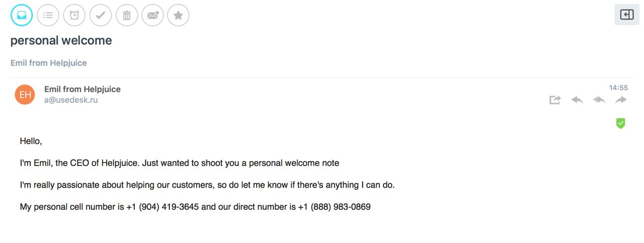Click the gray Emil from Helpjuice contact header
The height and width of the screenshot is (243, 644).
point(49,63)
